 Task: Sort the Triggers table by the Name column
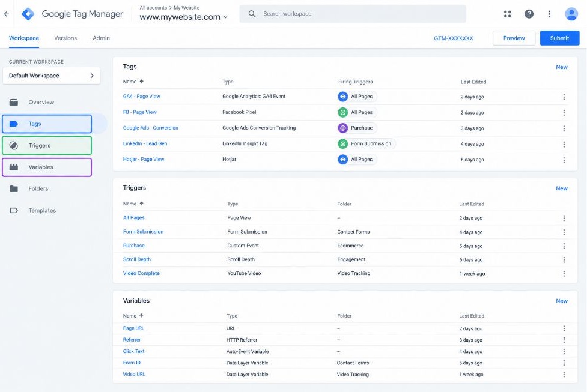coord(133,204)
